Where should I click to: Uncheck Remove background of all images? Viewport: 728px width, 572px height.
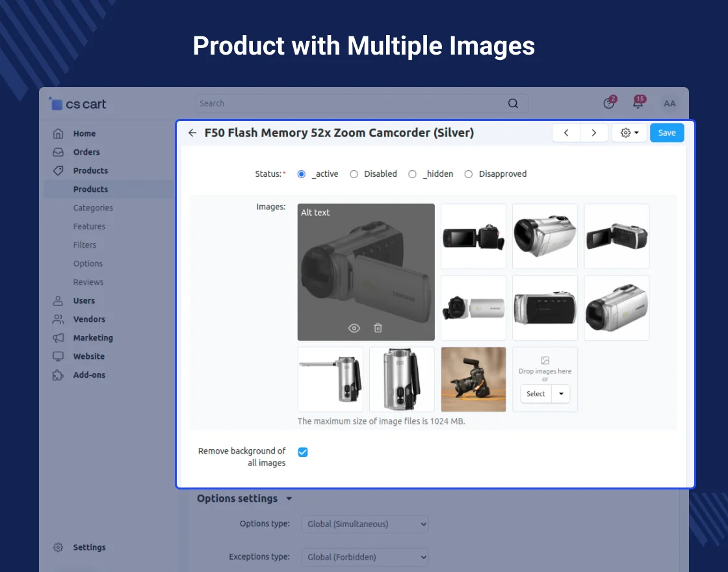coord(303,452)
